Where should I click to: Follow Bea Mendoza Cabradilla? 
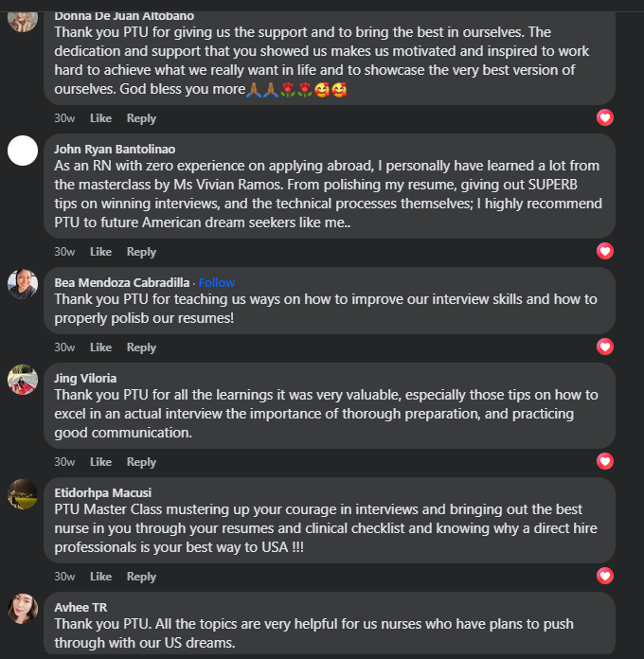coord(217,282)
